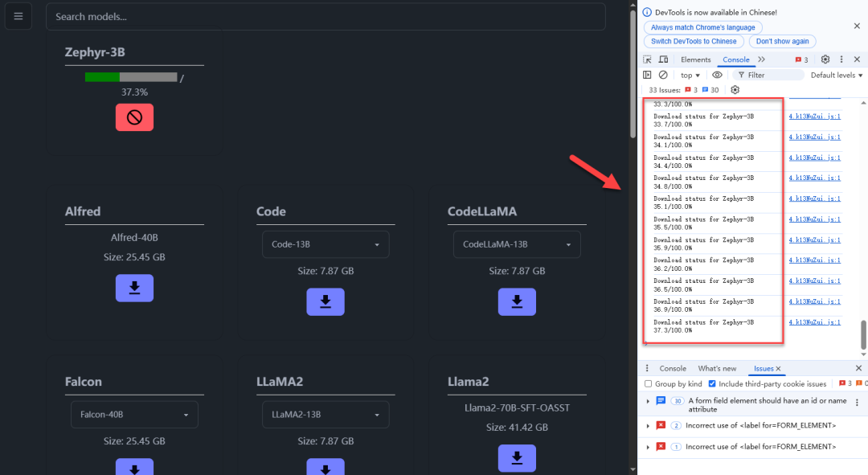Open the Code-13B variant dropdown
Image resolution: width=868 pixels, height=475 pixels.
click(x=325, y=244)
